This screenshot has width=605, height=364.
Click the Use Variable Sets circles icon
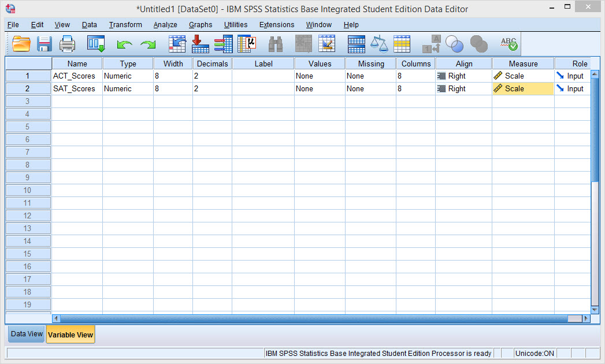(x=455, y=43)
